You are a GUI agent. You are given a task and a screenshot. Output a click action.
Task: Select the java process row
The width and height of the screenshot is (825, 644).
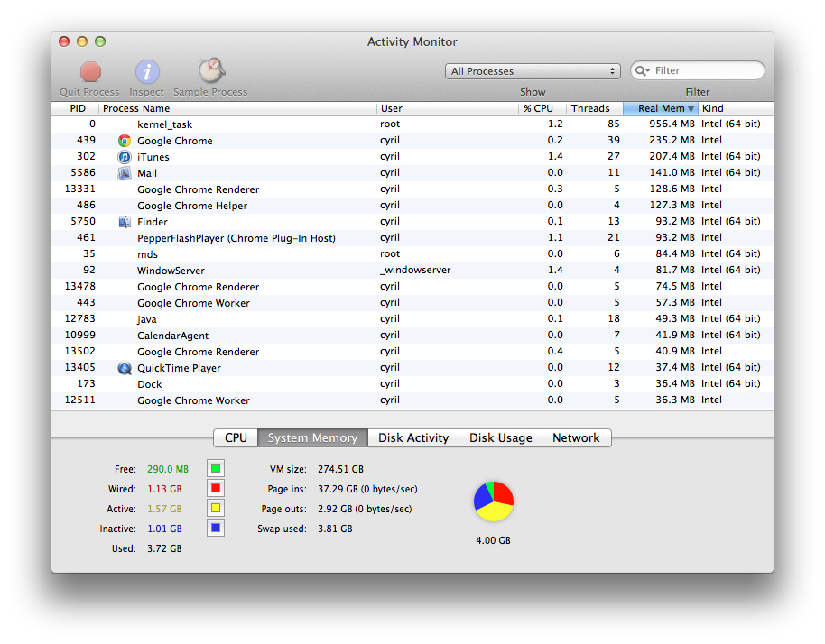(x=412, y=319)
